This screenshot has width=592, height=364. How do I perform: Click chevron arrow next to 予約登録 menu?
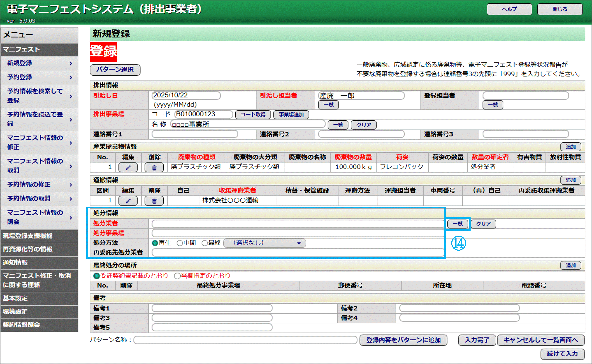(x=71, y=77)
